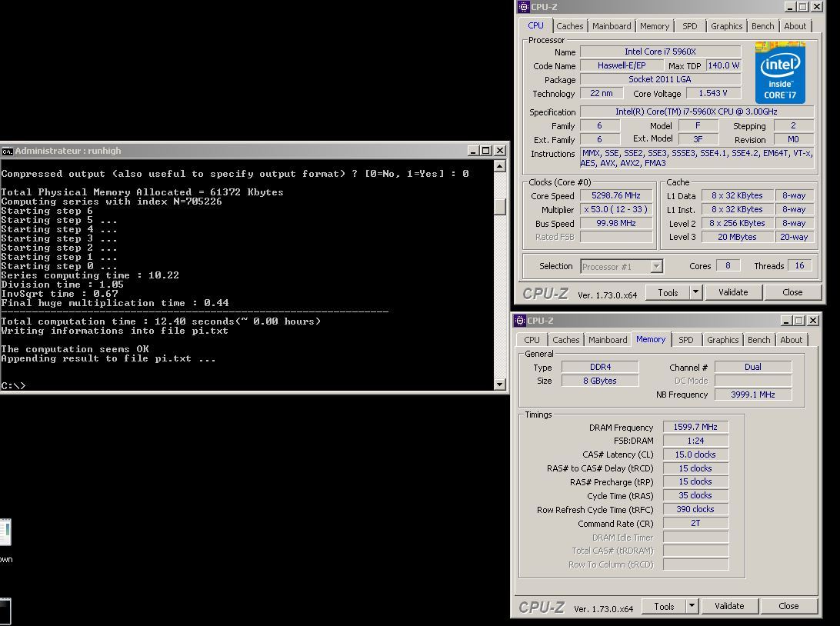Click Core Voltage value 1.543 V
This screenshot has width=840, height=626.
(714, 93)
